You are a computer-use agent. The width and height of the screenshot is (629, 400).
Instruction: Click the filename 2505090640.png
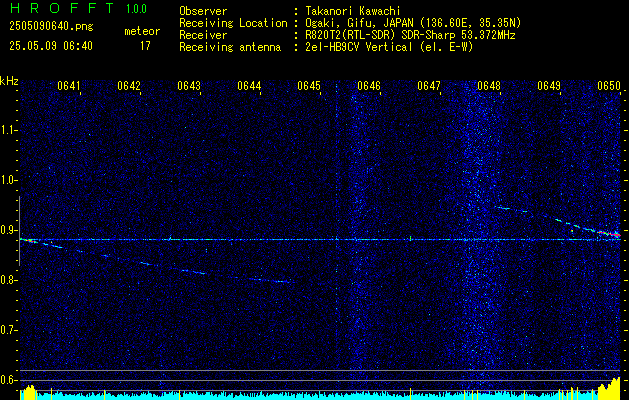pos(51,26)
